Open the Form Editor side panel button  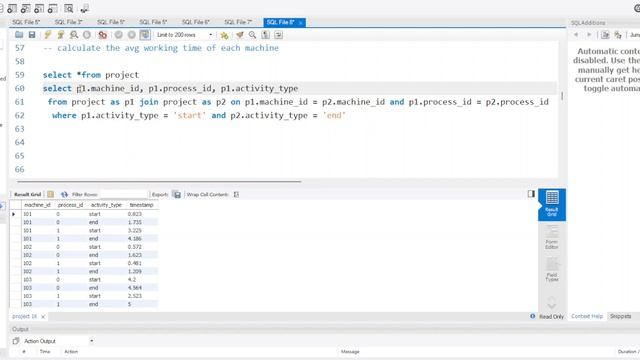(x=552, y=237)
